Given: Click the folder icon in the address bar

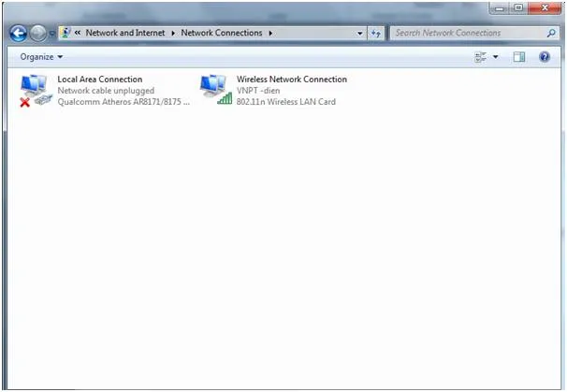Looking at the screenshot, I should [65, 33].
